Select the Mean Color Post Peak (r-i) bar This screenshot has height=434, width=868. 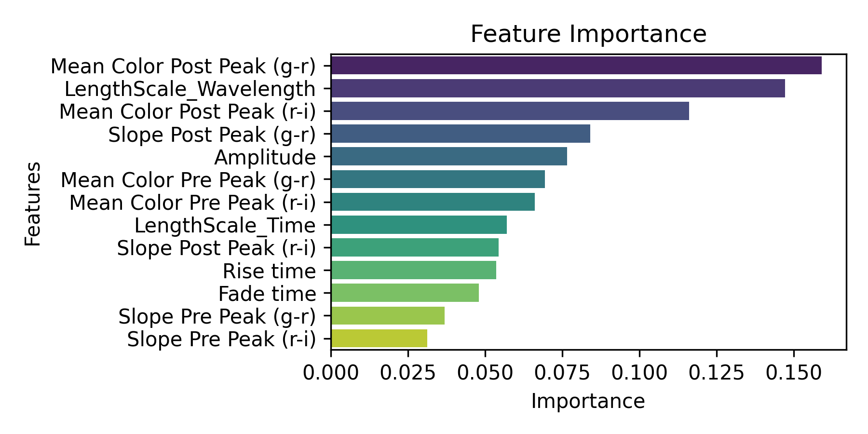(x=510, y=111)
